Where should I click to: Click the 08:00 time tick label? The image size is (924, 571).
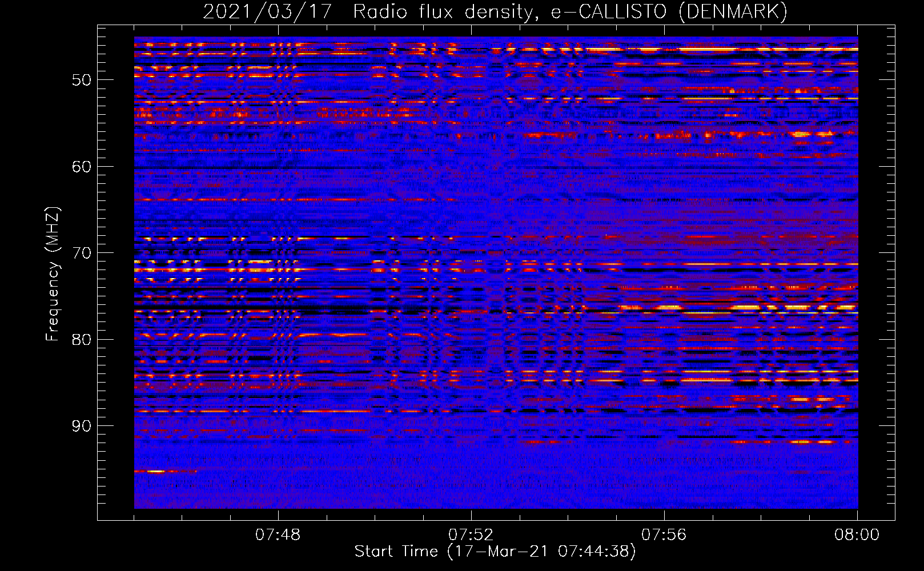click(857, 535)
